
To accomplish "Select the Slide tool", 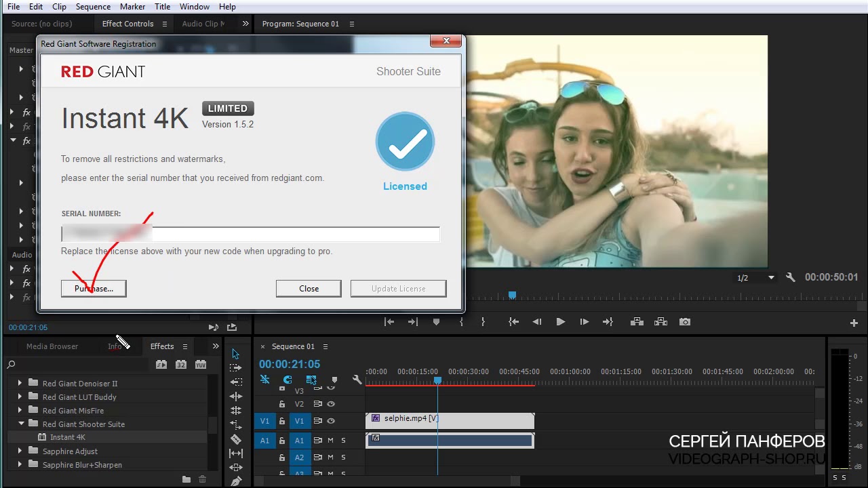I will [x=235, y=468].
